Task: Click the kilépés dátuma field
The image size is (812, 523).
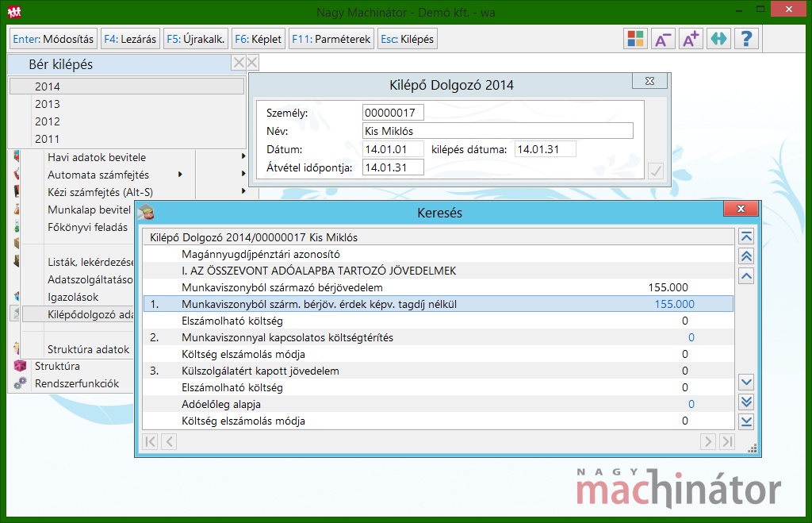Action: point(546,149)
